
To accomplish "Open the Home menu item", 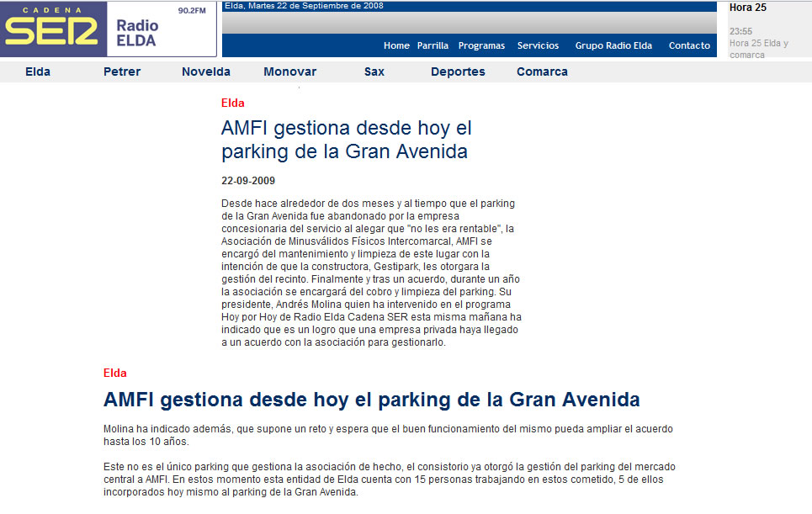I will click(396, 45).
